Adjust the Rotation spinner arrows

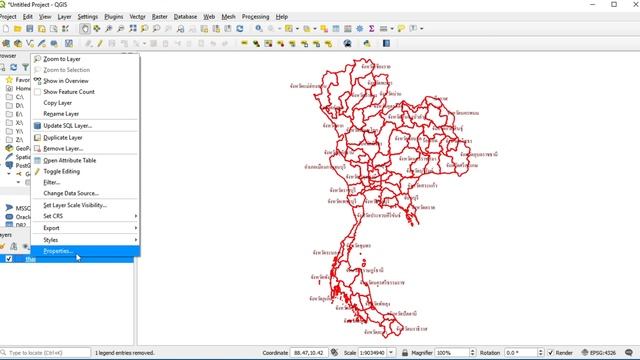click(540, 352)
